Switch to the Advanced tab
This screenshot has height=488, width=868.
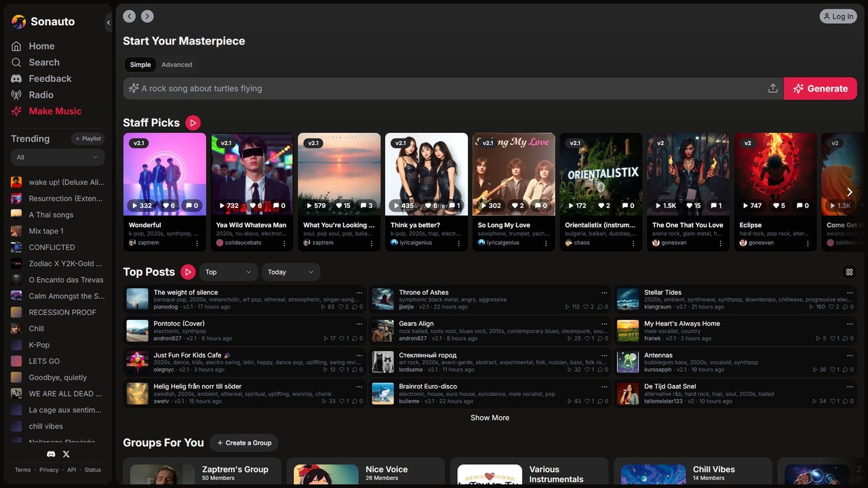point(177,65)
